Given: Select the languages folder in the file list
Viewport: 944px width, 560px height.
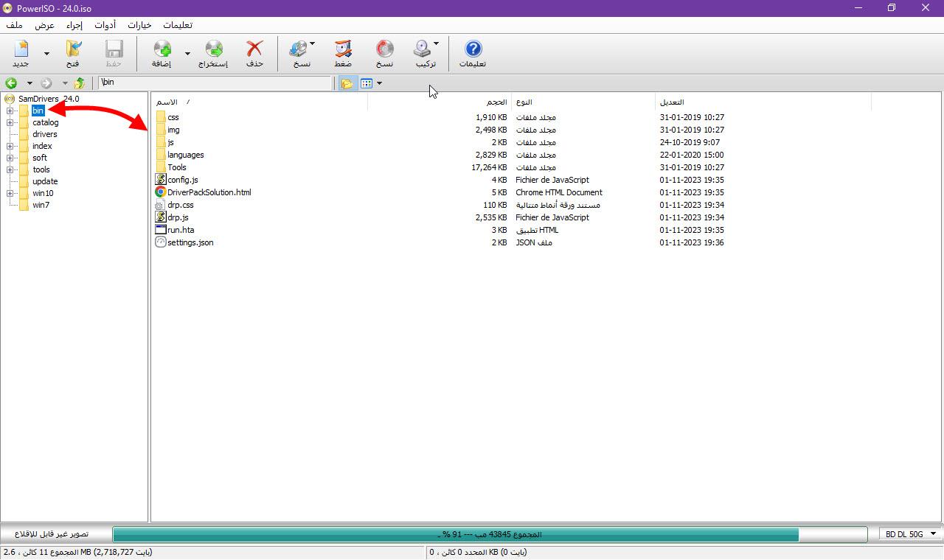Looking at the screenshot, I should click(x=186, y=155).
